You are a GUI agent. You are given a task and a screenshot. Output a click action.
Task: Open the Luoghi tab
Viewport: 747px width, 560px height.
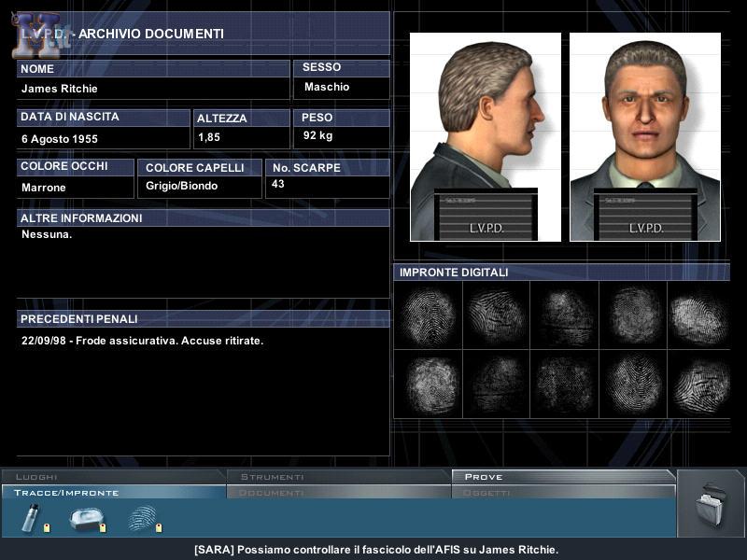tap(112, 477)
